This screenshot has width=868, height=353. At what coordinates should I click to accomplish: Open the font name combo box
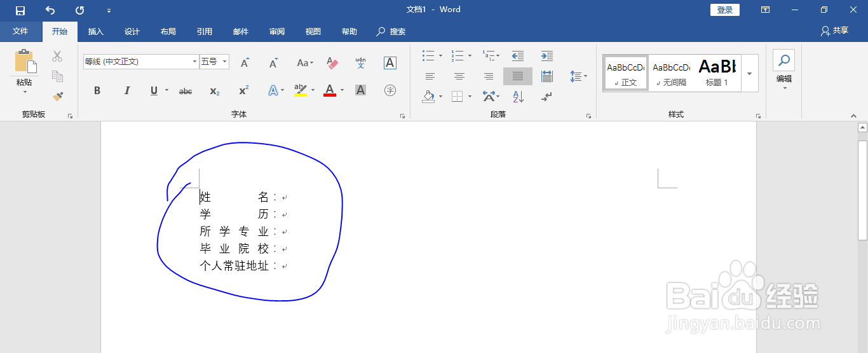click(141, 62)
